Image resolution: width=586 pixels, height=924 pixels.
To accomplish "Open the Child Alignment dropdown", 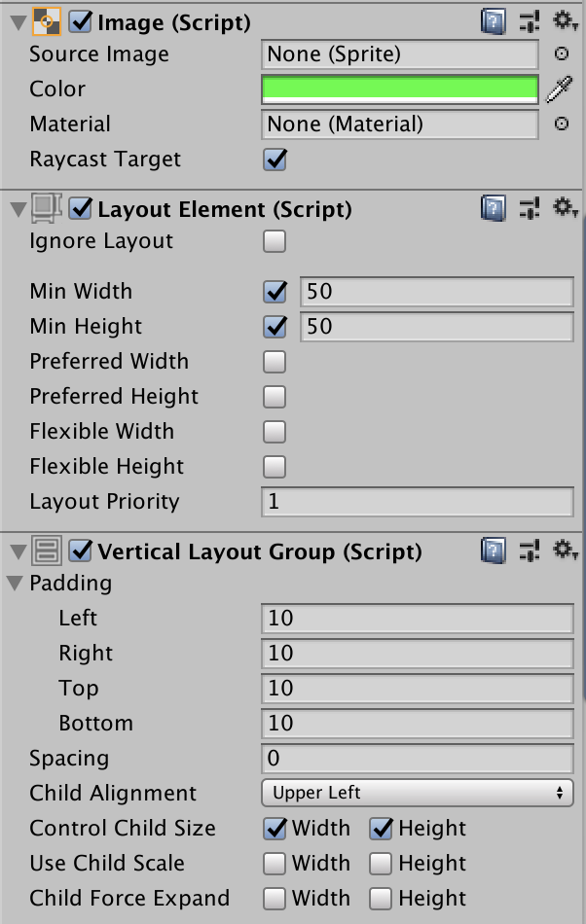I will click(x=417, y=794).
